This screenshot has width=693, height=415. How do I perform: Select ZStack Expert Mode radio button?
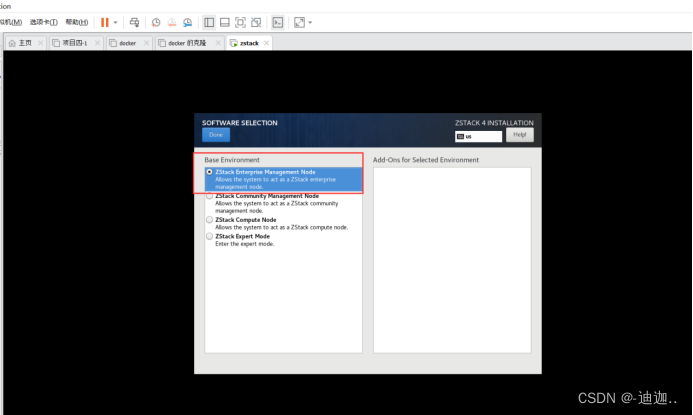(209, 236)
